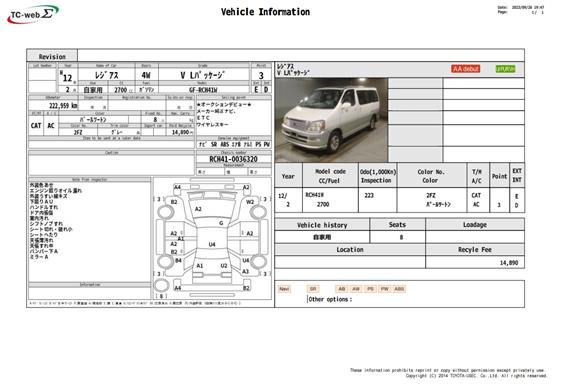Click the AW option badge
Screen dimensions: 576x388
(x=356, y=289)
